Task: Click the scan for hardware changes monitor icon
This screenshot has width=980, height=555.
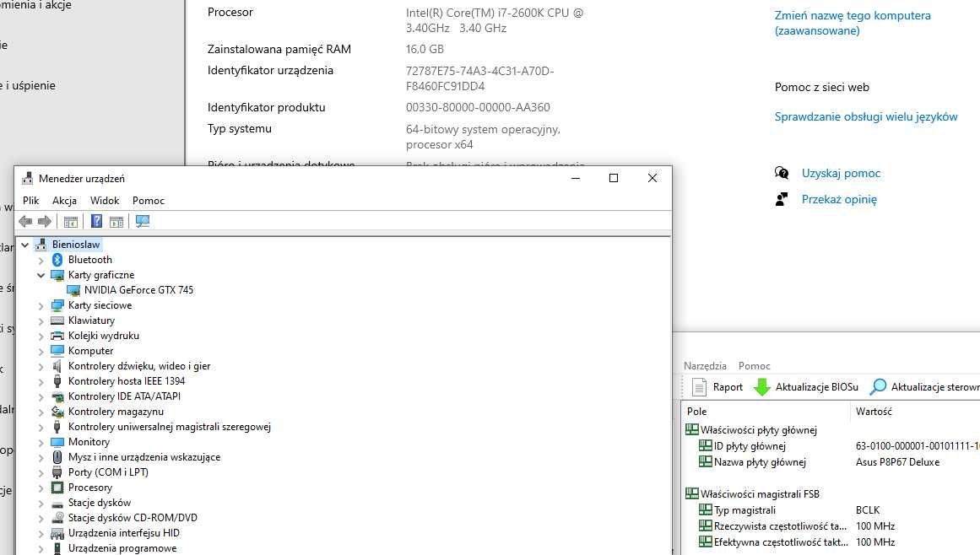Action: tap(143, 221)
